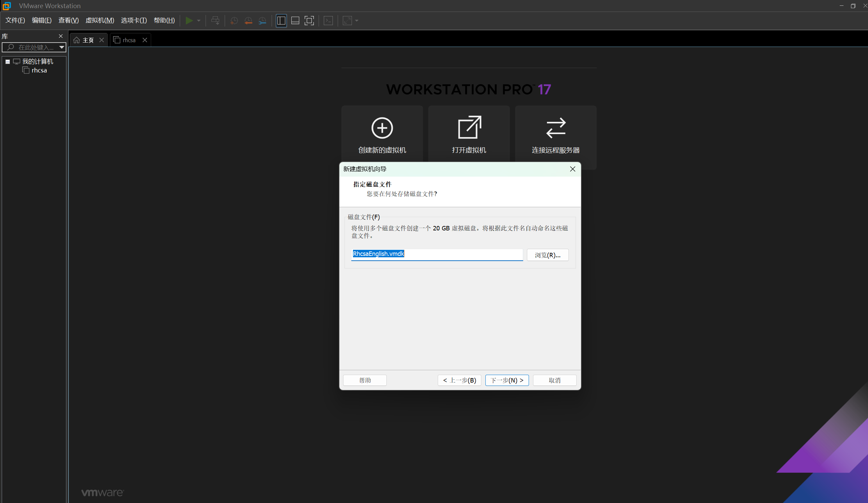This screenshot has width=868, height=503.
Task: Open the 文件(F) menu
Action: pos(15,20)
